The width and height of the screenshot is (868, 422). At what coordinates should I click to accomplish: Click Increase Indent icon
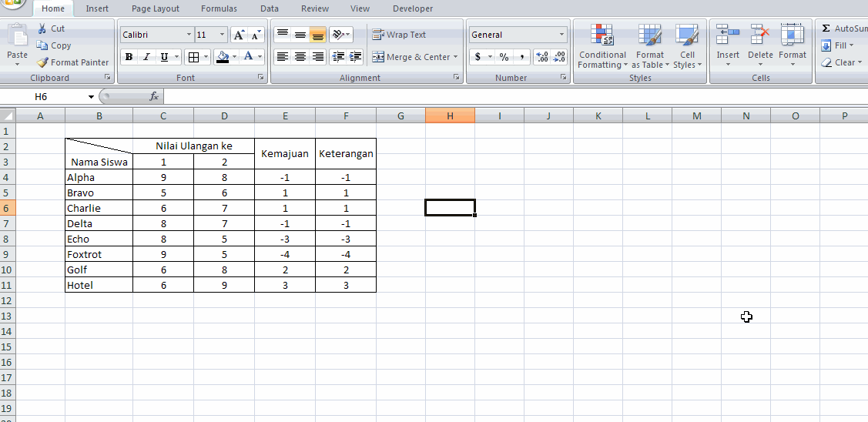tap(355, 56)
